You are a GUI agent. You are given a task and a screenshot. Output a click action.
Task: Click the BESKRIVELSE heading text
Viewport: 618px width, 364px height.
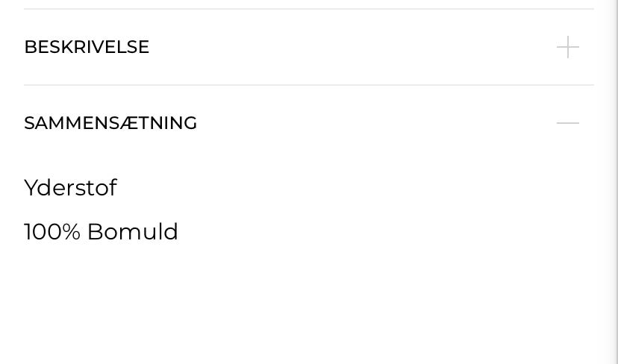coord(87,47)
